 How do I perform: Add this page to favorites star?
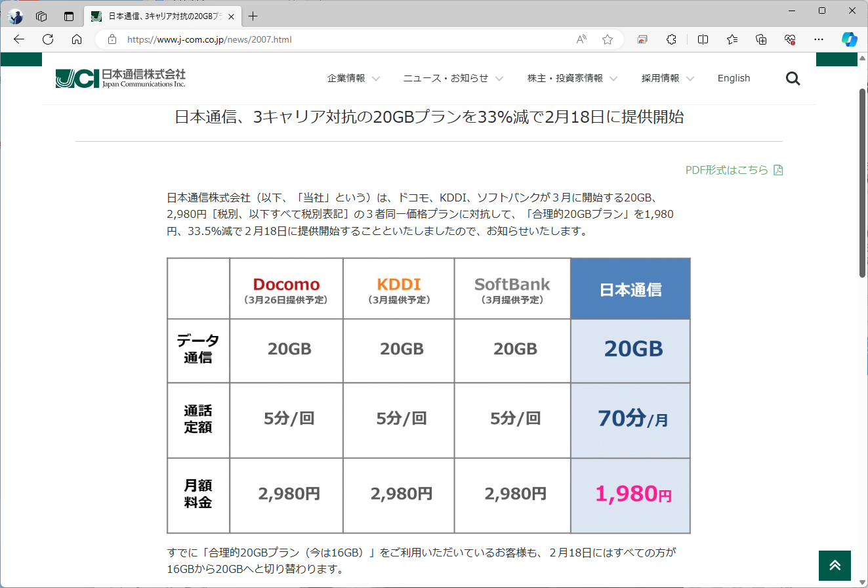point(608,39)
